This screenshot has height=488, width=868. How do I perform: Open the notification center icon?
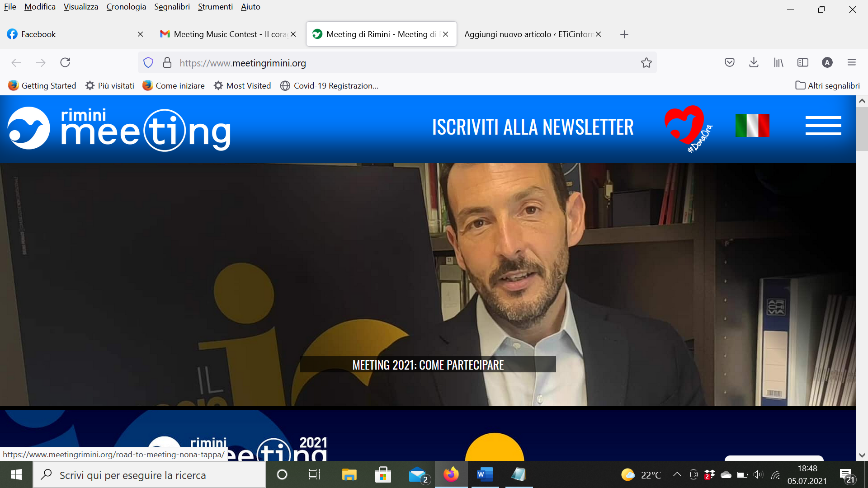click(x=846, y=475)
